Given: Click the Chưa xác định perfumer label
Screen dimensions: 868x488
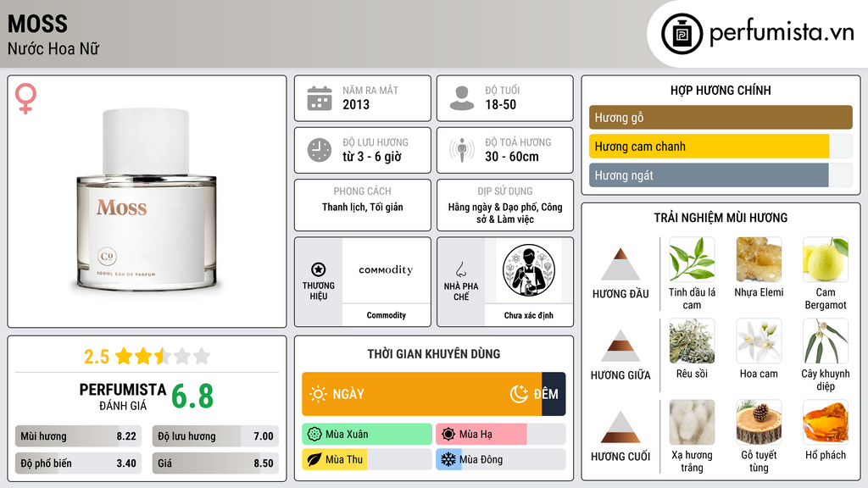Looking at the screenshot, I should click(529, 315).
